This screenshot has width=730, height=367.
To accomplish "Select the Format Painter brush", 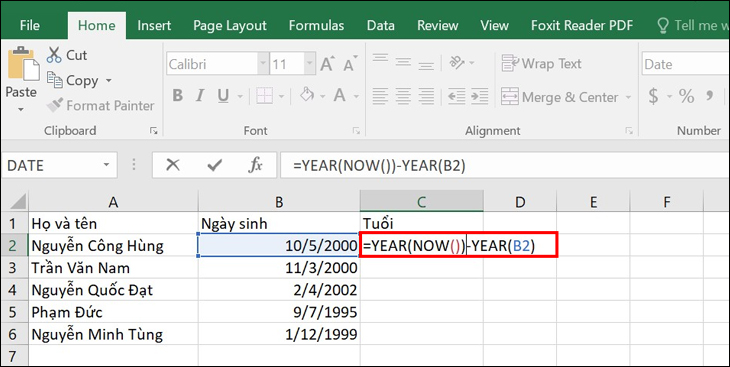I will 55,105.
